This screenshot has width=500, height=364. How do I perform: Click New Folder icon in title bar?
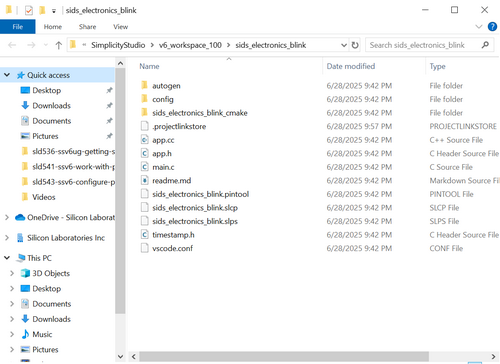tap(42, 10)
